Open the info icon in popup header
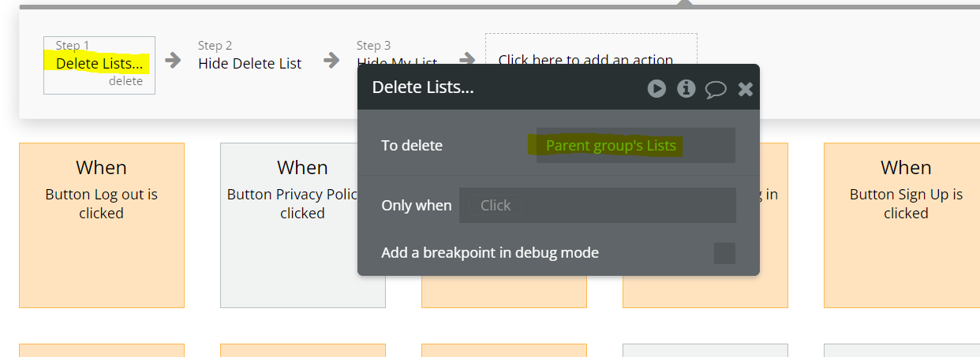 (686, 88)
